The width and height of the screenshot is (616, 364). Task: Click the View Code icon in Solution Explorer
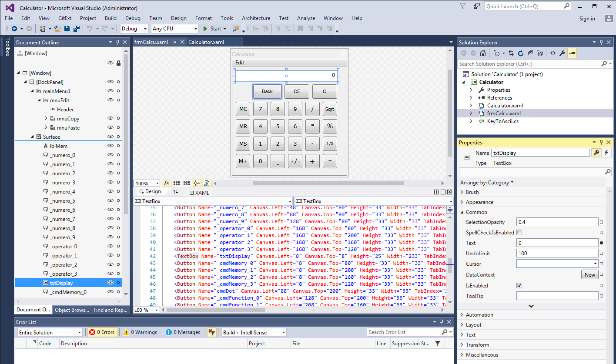pyautogui.click(x=552, y=53)
